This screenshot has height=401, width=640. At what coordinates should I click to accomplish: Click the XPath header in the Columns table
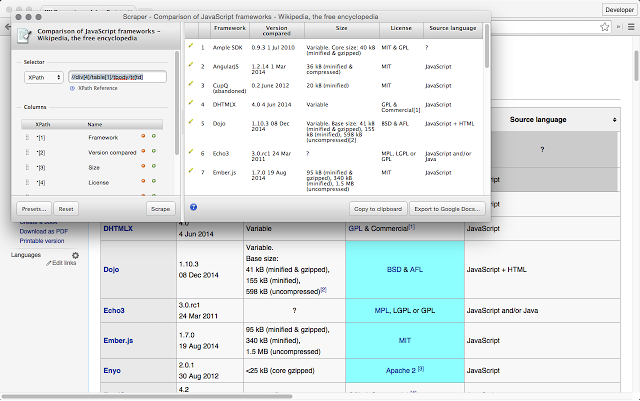coord(43,125)
